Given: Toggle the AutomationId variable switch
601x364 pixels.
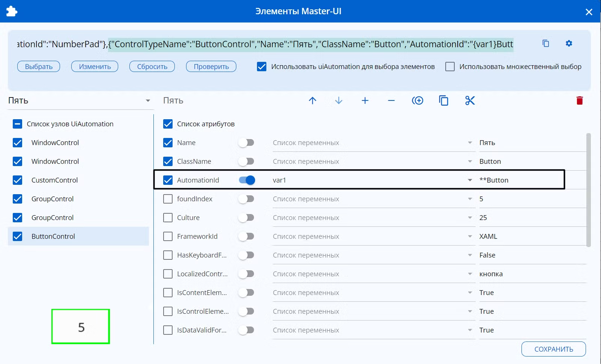Looking at the screenshot, I should [x=247, y=180].
